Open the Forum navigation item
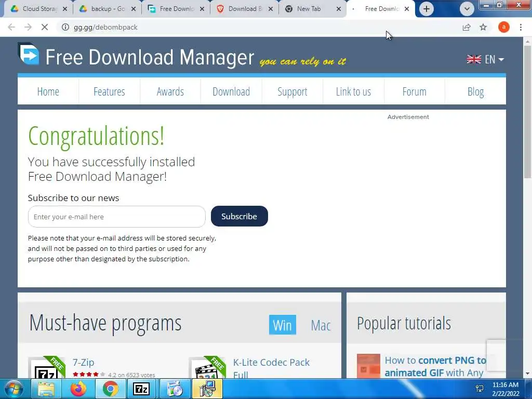 click(x=414, y=91)
